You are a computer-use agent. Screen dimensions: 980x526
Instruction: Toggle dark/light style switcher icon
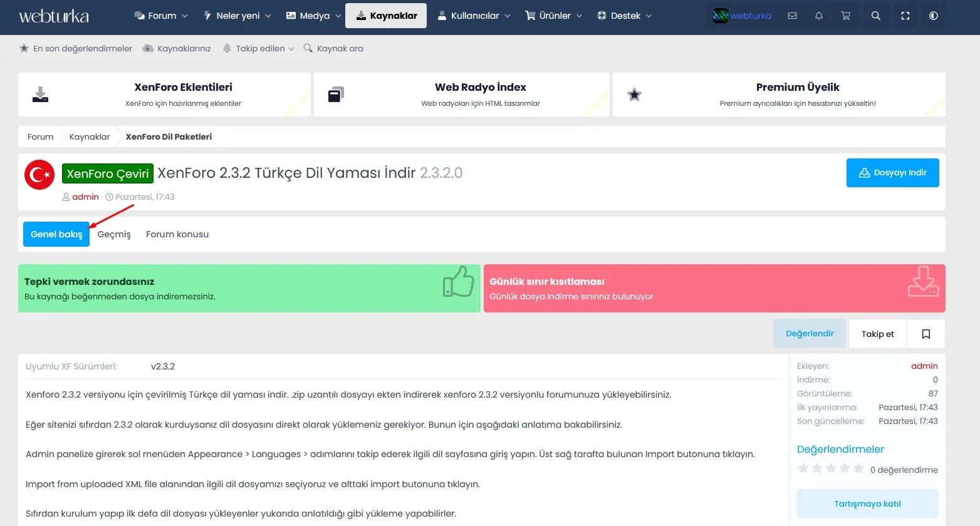coord(933,16)
